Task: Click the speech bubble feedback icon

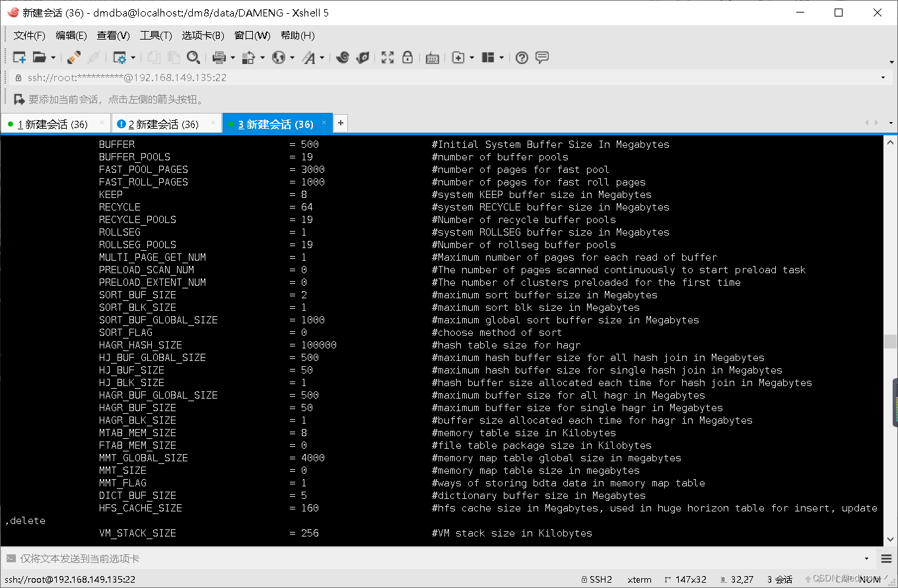Action: coord(542,58)
